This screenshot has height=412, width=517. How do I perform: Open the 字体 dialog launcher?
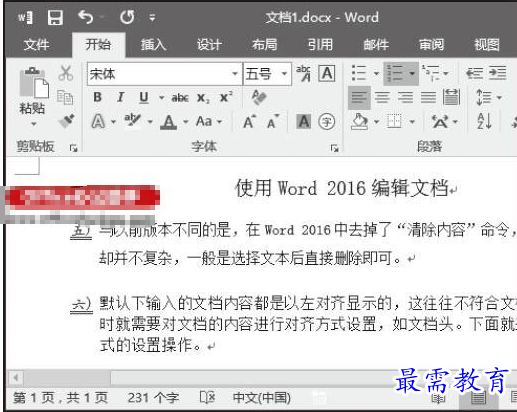335,148
